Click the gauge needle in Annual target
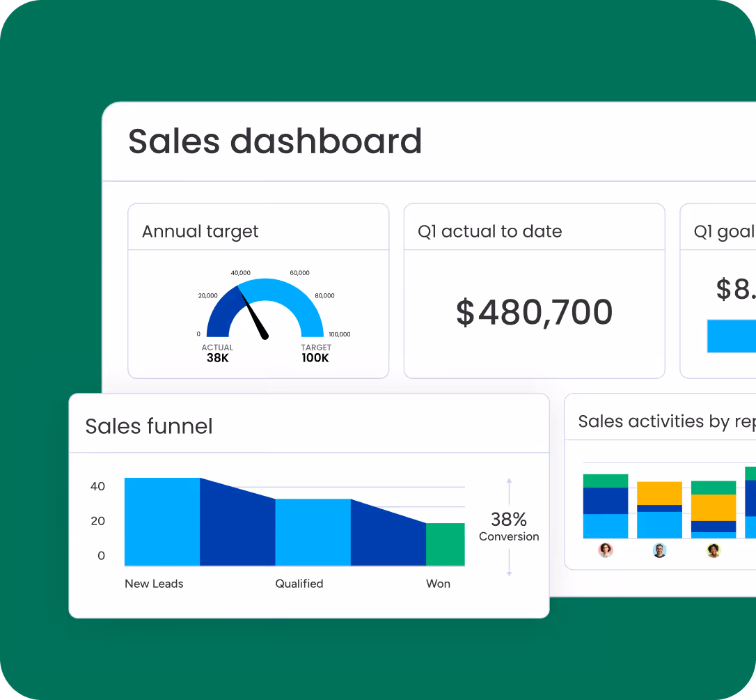The image size is (756, 700). (x=253, y=313)
